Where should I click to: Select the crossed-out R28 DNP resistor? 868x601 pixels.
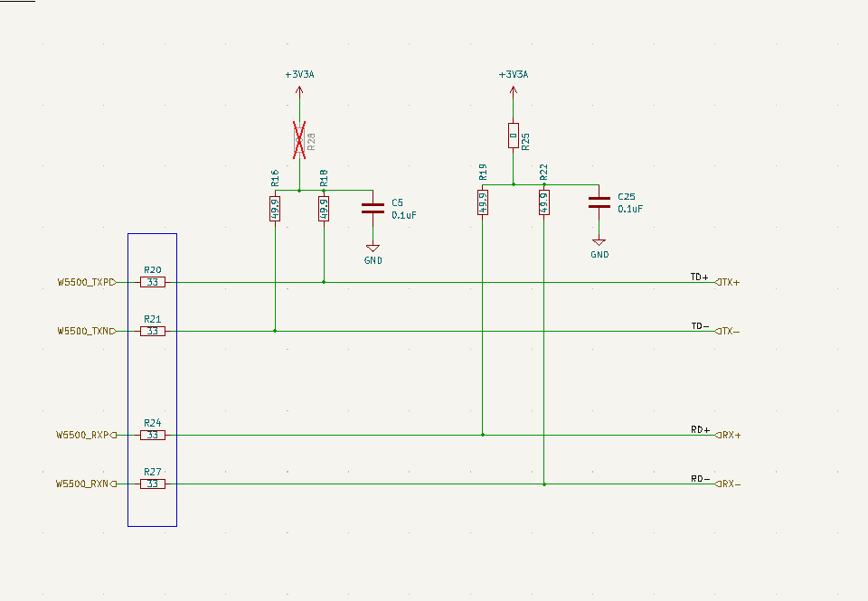coord(299,141)
